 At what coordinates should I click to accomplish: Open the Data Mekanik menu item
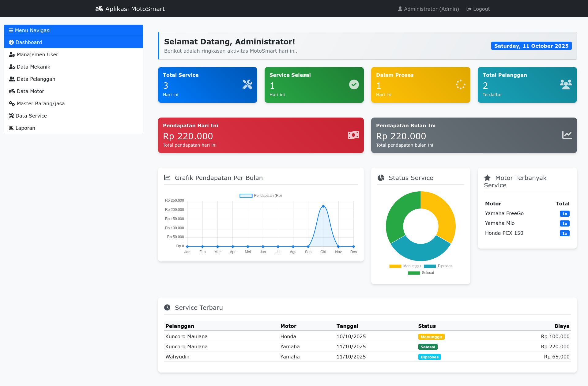[x=33, y=67]
